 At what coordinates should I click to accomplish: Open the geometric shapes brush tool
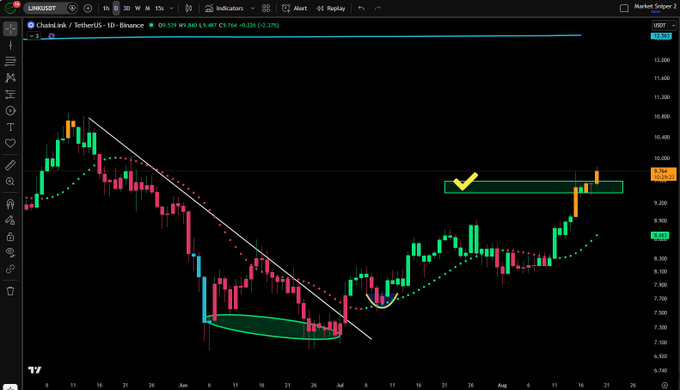click(10, 111)
